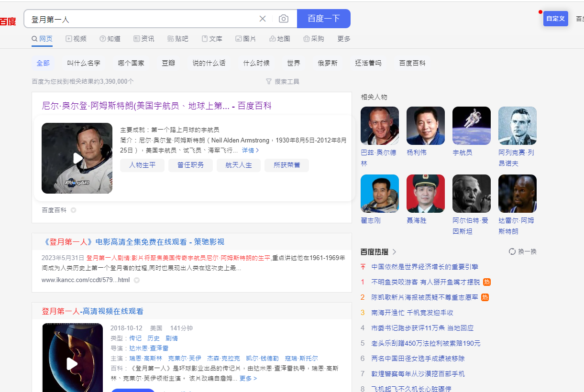The height and width of the screenshot is (392, 584).
Task: Switch to the 图片 tab
Action: tap(246, 39)
